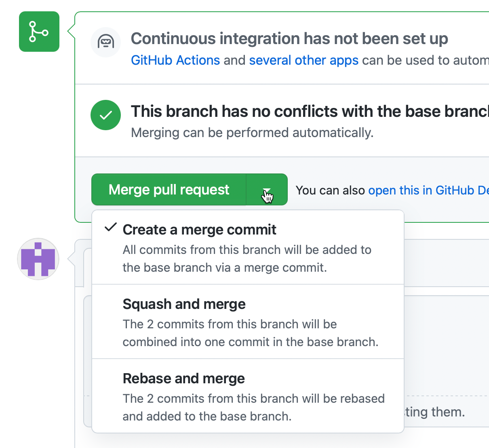
Task: Pick the Rebase and merge option
Action: click(x=248, y=396)
